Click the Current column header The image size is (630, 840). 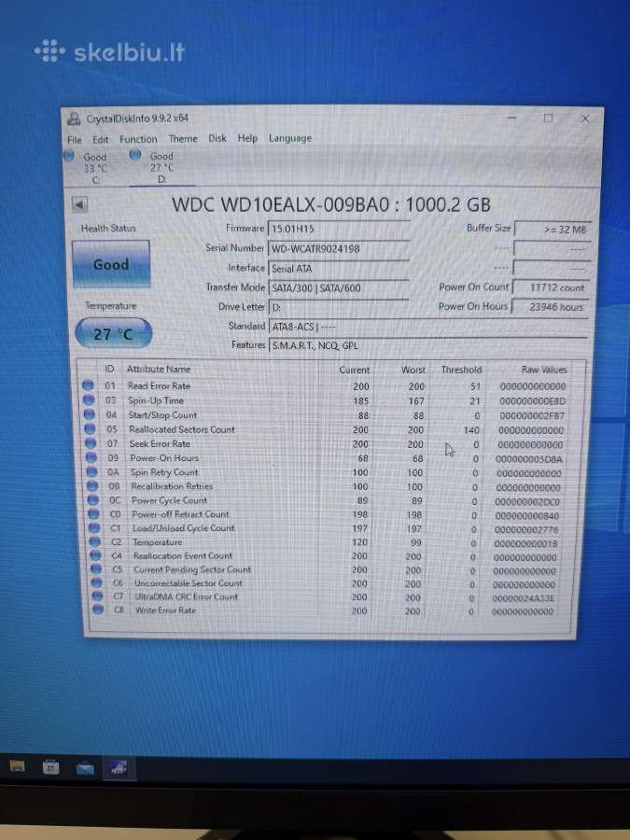tap(354, 370)
